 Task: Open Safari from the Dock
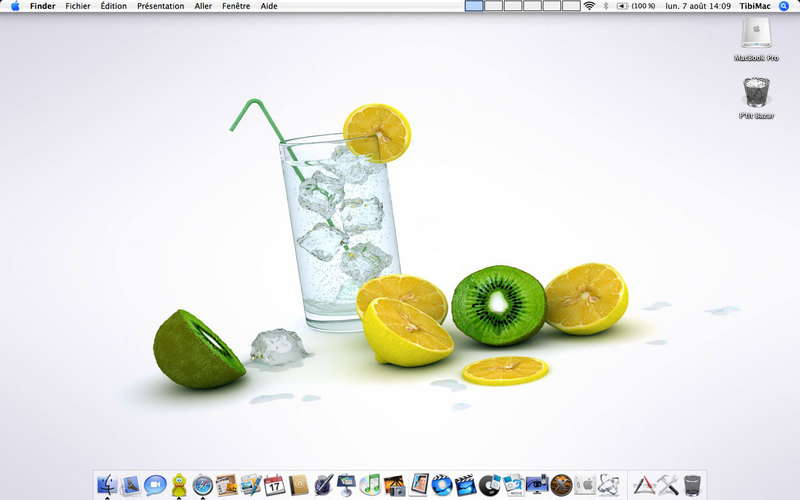(x=203, y=485)
